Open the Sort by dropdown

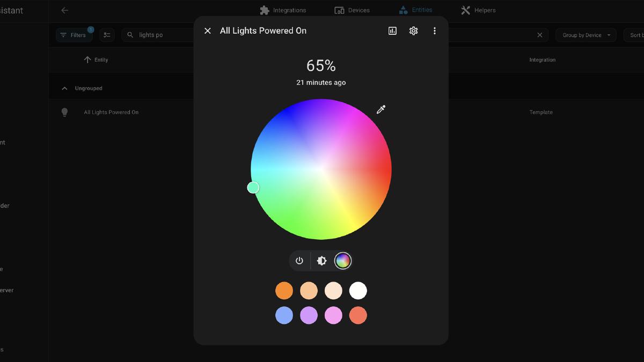635,34
